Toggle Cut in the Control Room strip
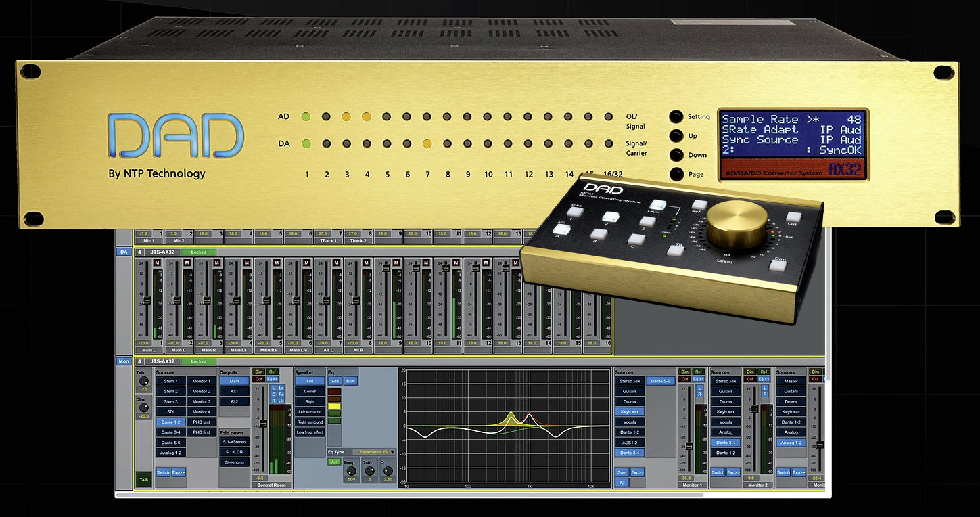The height and width of the screenshot is (517, 980). pos(258,379)
